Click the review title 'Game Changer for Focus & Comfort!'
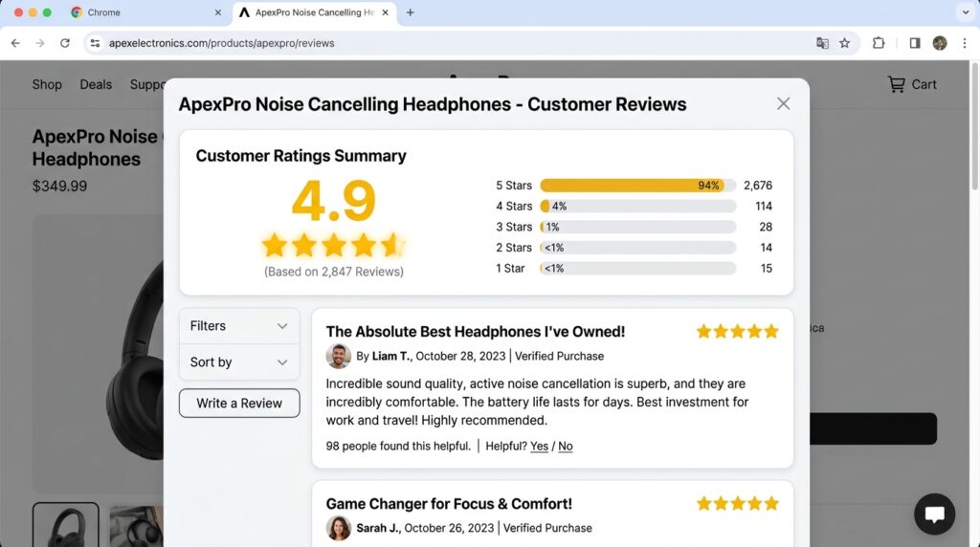The height and width of the screenshot is (547, 980). pyautogui.click(x=449, y=504)
